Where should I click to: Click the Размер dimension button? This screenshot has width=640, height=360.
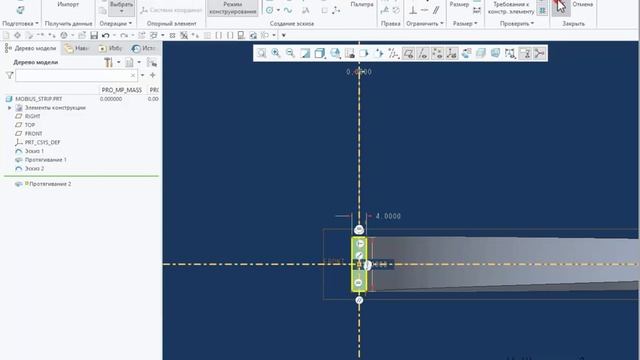click(459, 4)
